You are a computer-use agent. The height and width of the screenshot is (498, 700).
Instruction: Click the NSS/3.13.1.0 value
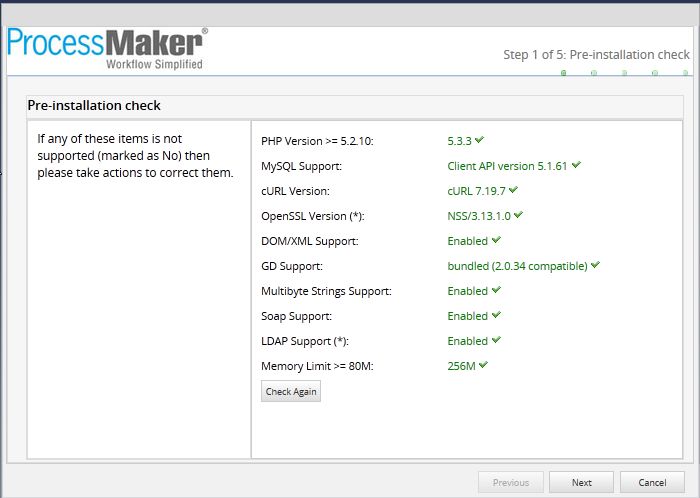(x=479, y=216)
